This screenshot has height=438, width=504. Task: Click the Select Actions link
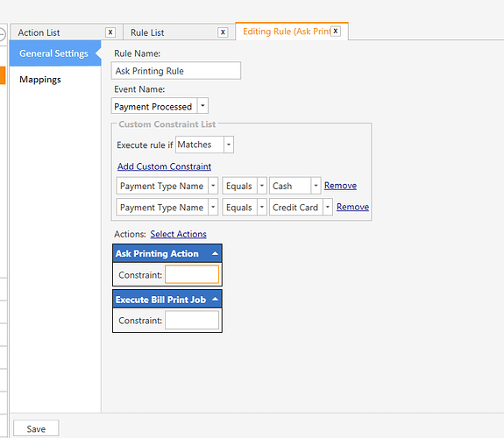coord(179,234)
